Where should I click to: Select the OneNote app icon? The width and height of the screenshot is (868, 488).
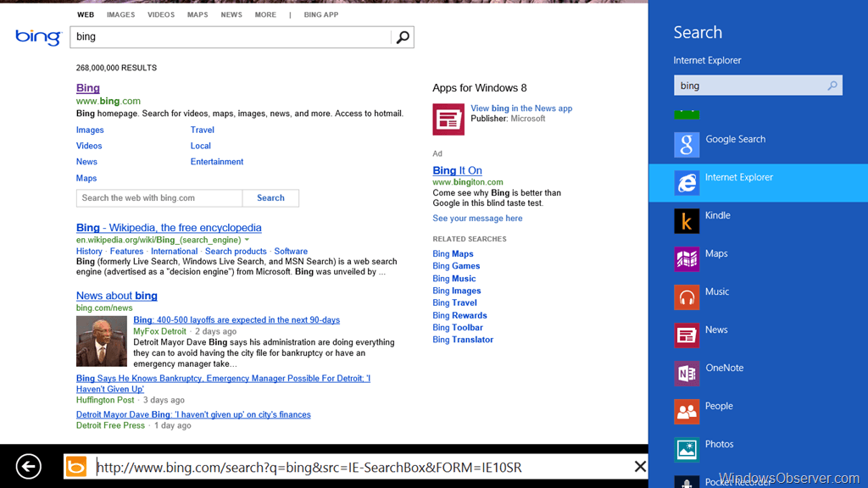687,374
